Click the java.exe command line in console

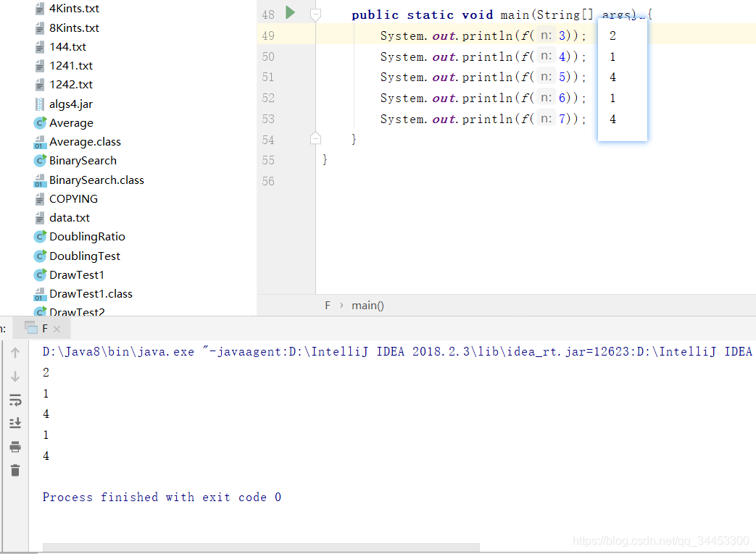(397, 352)
